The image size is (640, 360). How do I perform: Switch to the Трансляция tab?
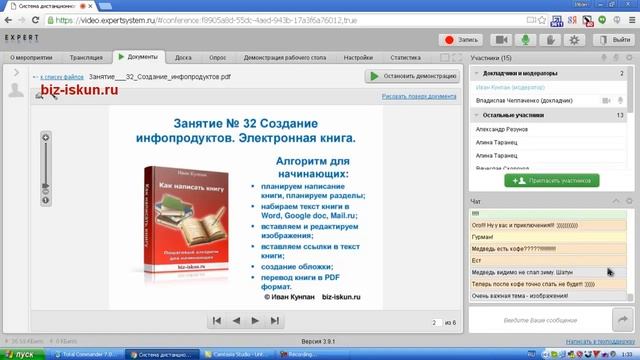point(86,58)
